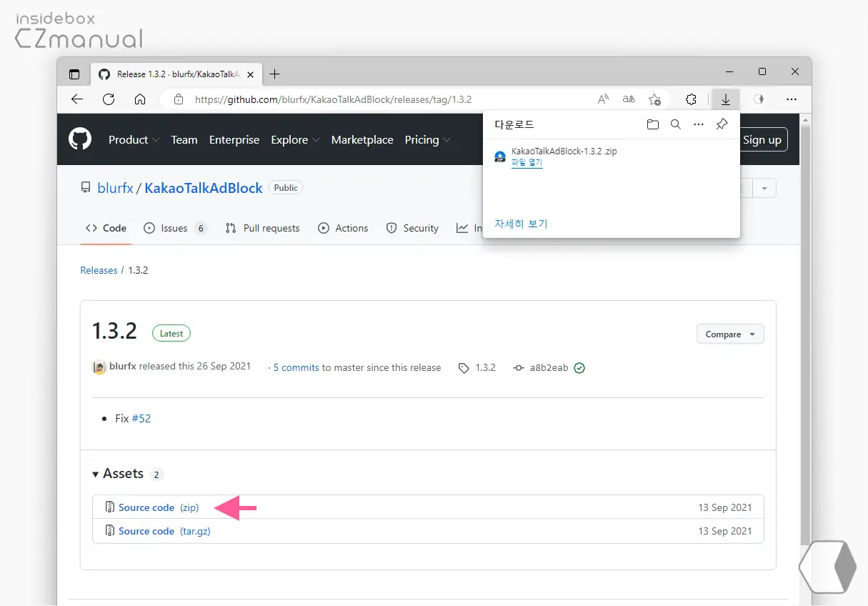Click the browser profile icon

(759, 99)
